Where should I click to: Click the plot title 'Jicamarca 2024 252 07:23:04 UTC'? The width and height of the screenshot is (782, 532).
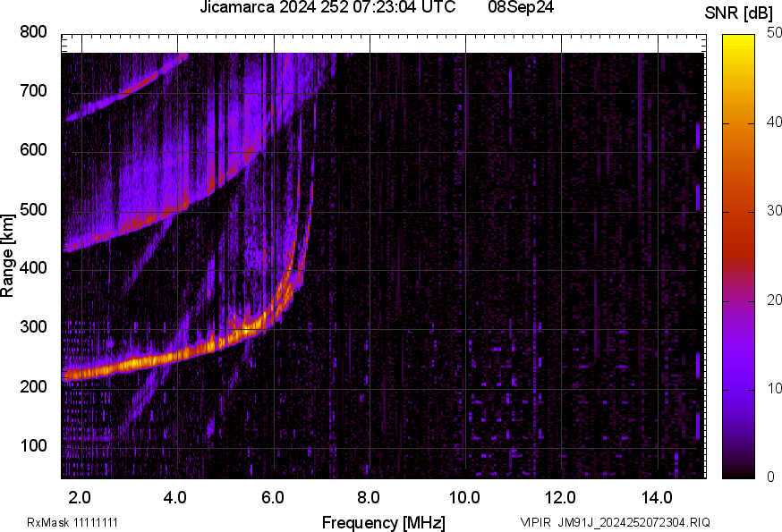327,7
